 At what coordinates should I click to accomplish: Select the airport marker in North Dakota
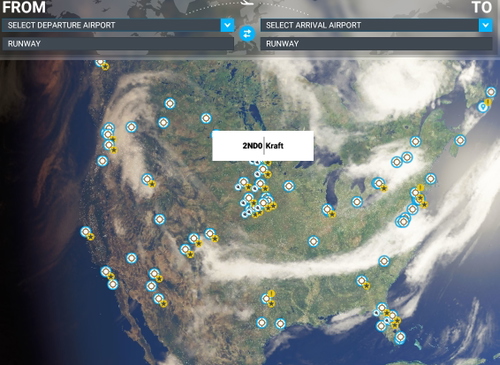pyautogui.click(x=206, y=118)
